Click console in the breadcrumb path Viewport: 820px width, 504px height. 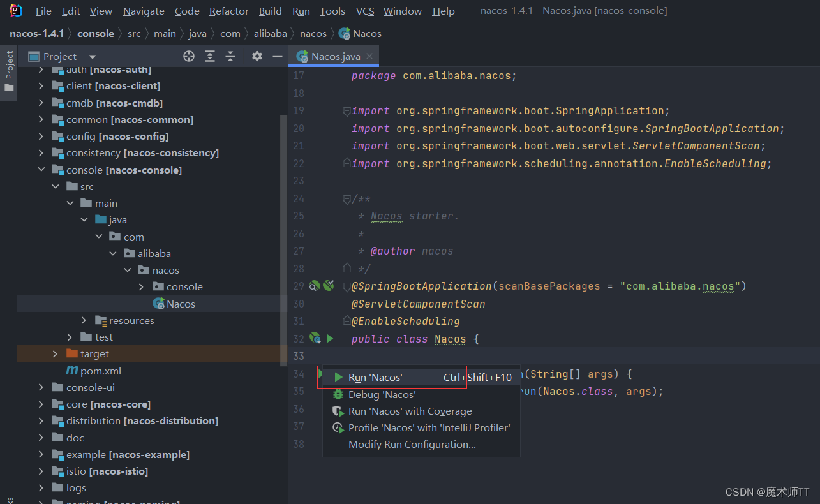[x=96, y=33]
